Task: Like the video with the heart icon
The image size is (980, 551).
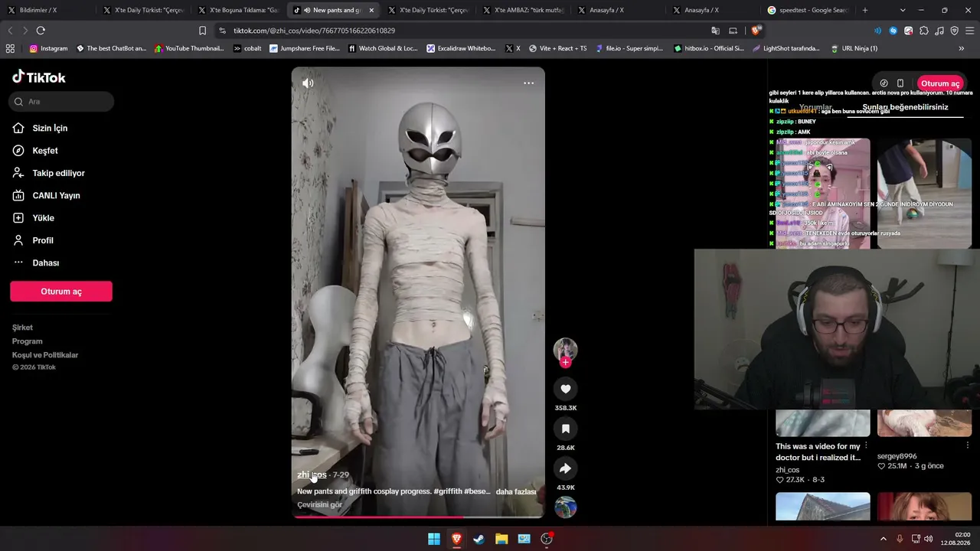Action: 566,389
